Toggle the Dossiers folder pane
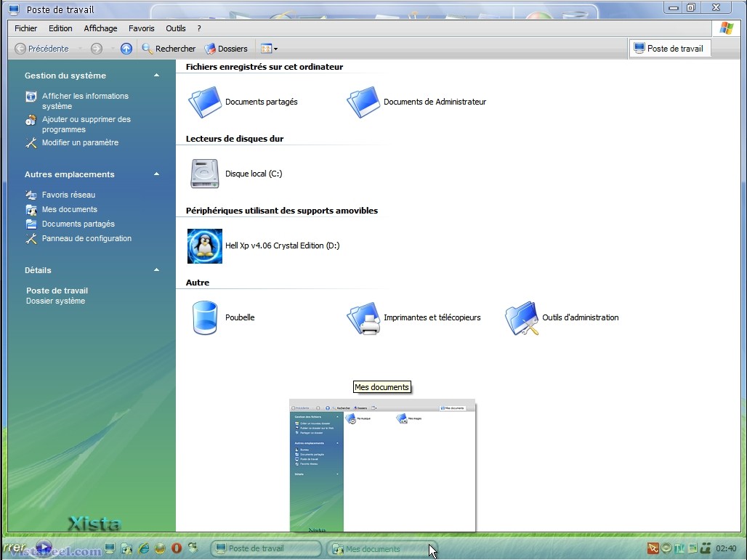The image size is (747, 560). tap(226, 49)
